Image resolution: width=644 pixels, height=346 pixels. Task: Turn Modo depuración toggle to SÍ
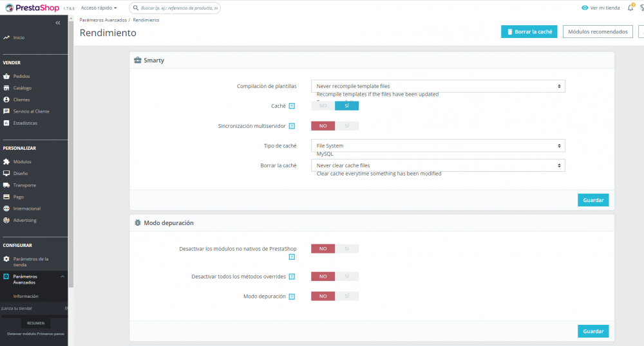pos(346,296)
